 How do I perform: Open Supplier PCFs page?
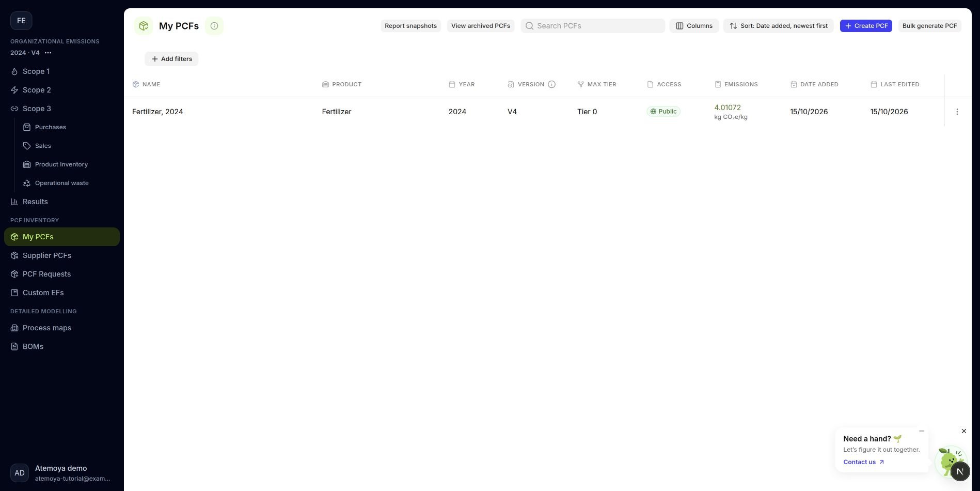62,255
